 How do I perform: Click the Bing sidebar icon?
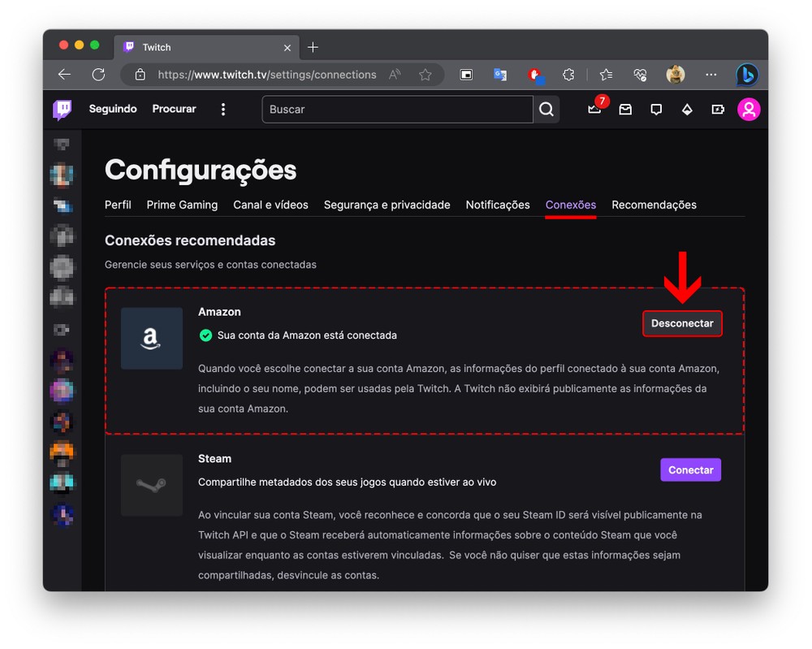747,75
